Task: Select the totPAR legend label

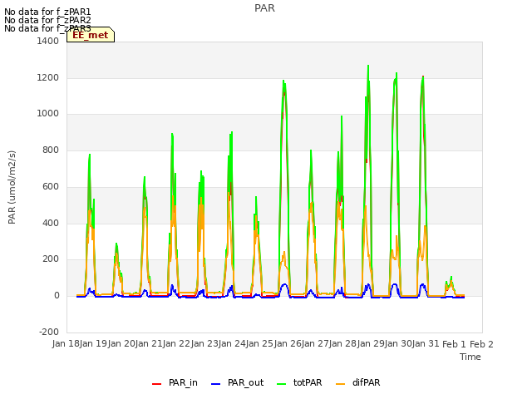Action: pos(308,382)
